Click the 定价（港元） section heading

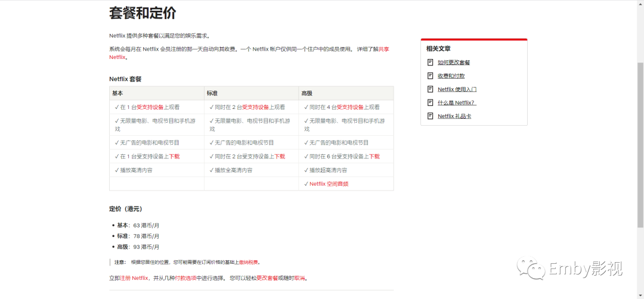(x=126, y=209)
